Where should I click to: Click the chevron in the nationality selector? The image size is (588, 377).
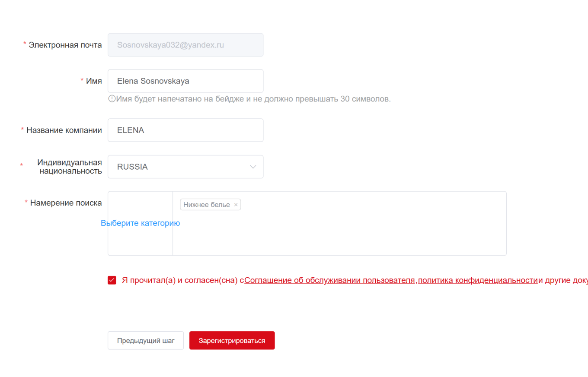(252, 166)
